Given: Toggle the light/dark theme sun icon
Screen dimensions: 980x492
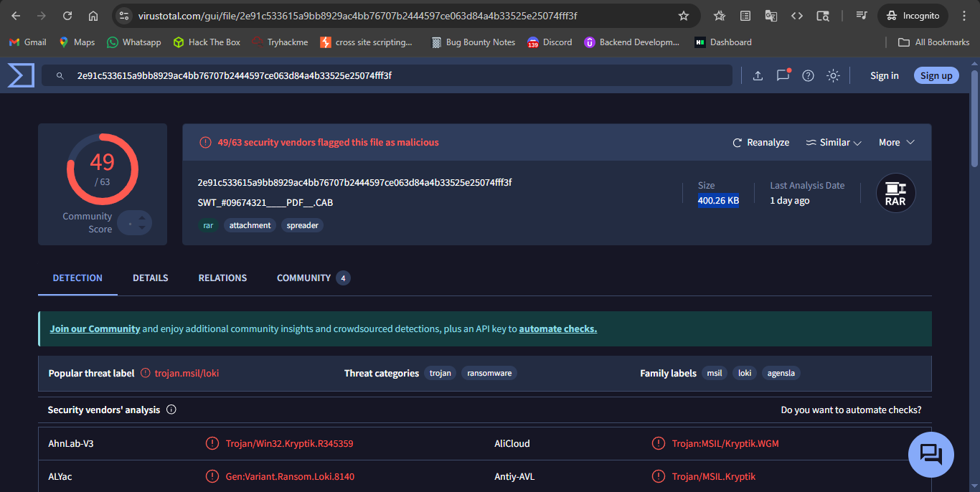Looking at the screenshot, I should coord(833,75).
